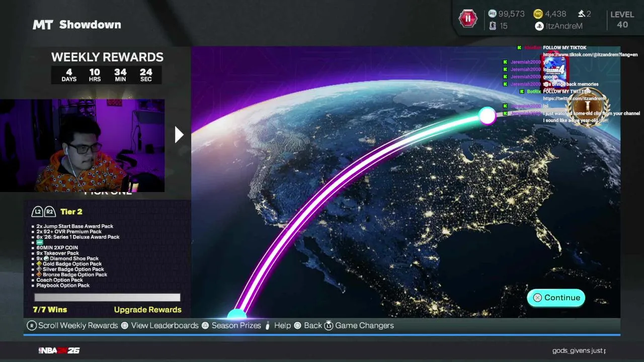Click the Gold Badge icon
The height and width of the screenshot is (362, 644).
tap(39, 264)
